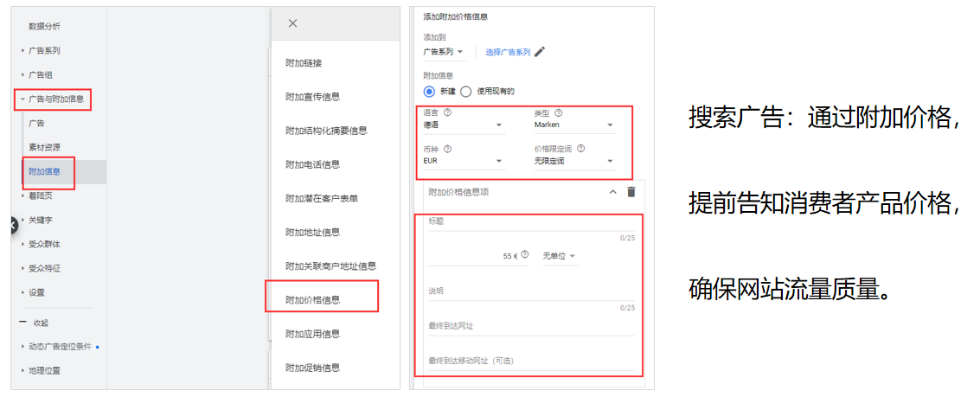Image resolution: width=980 pixels, height=397 pixels.
Task: Click into the 标题 input field
Action: [531, 223]
